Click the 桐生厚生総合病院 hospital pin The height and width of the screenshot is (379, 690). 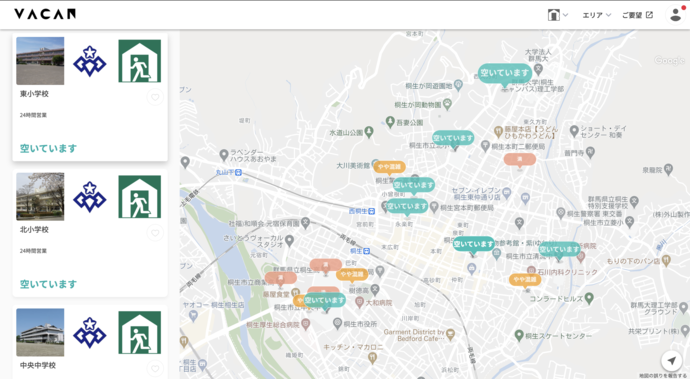305,324
